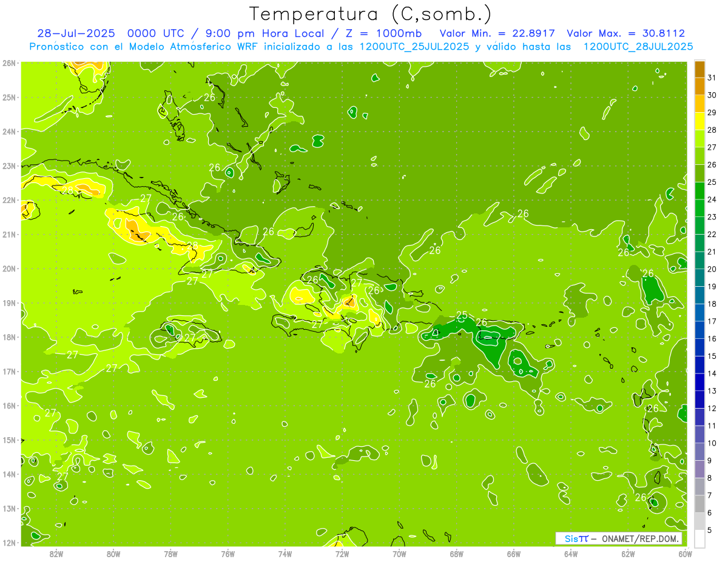The width and height of the screenshot is (728, 562).
Task: Click colorbar segment between 30 and 31
Action: pos(699,87)
